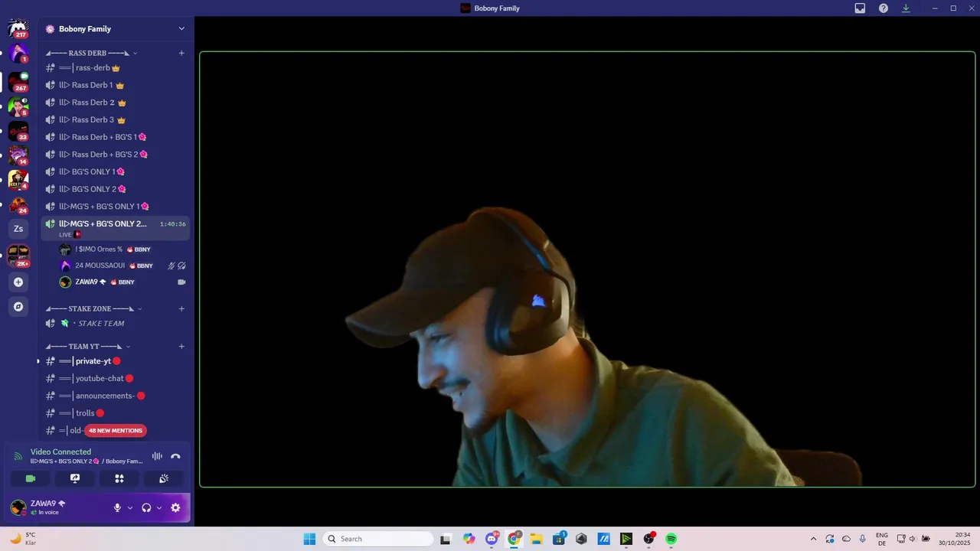This screenshot has height=551, width=980.
Task: Add a server with the plus icon
Action: pyautogui.click(x=18, y=282)
